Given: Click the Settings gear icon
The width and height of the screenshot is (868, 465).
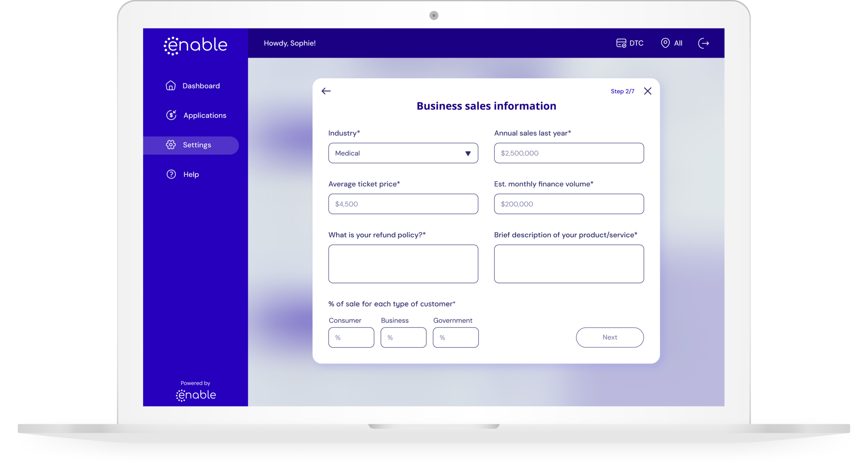Looking at the screenshot, I should [x=171, y=145].
